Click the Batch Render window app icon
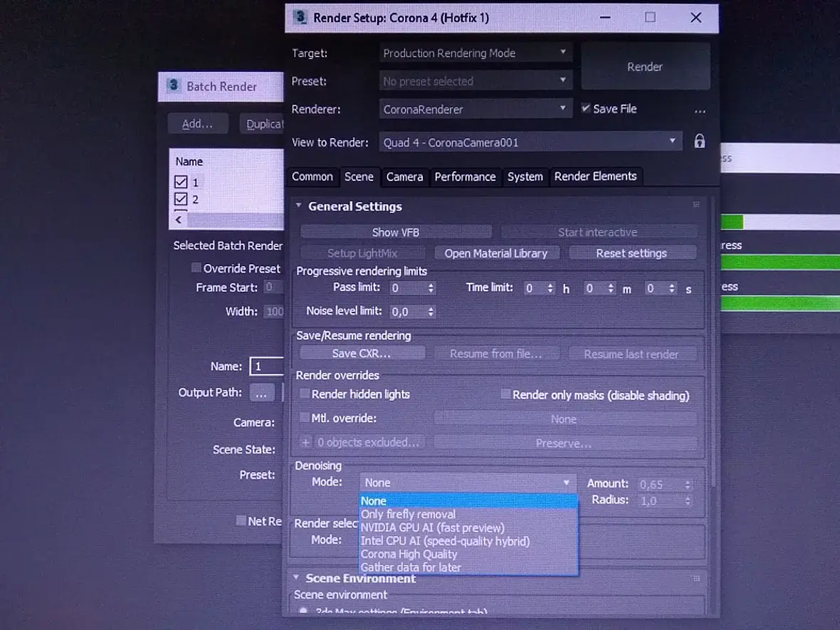 173,85
